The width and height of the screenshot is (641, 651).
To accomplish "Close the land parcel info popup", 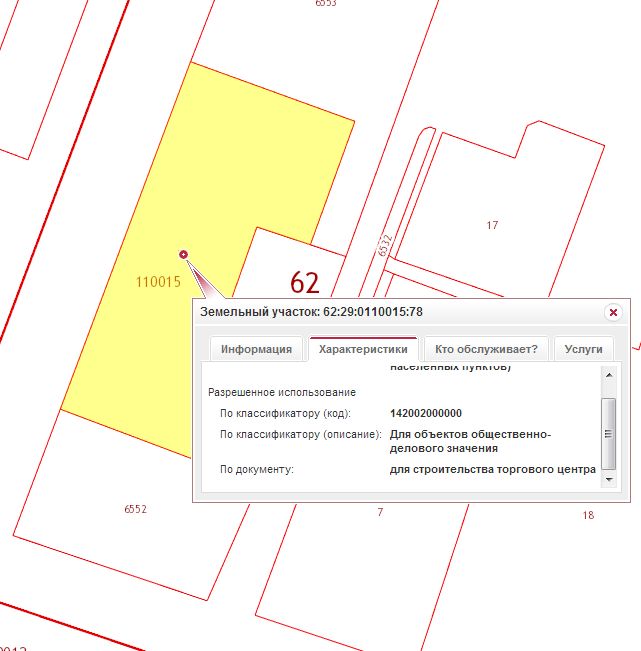I will click(x=613, y=312).
